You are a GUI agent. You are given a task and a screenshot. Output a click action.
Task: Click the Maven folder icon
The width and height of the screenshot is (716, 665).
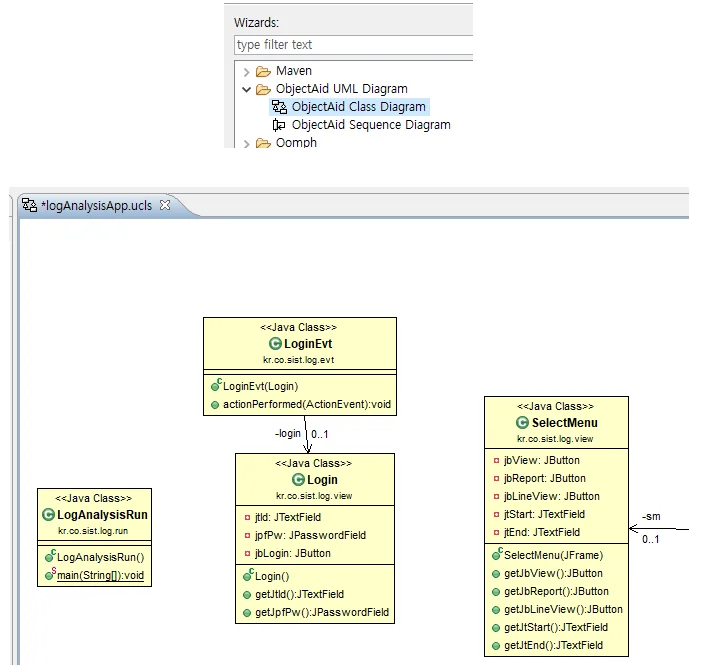pyautogui.click(x=263, y=71)
